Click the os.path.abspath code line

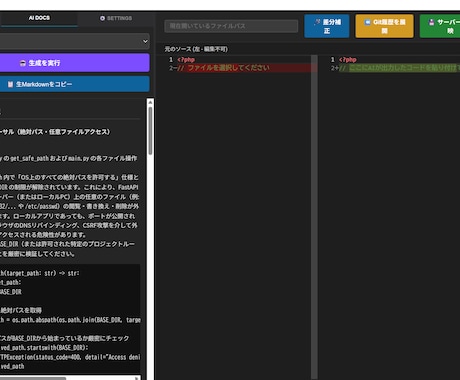coord(70,320)
